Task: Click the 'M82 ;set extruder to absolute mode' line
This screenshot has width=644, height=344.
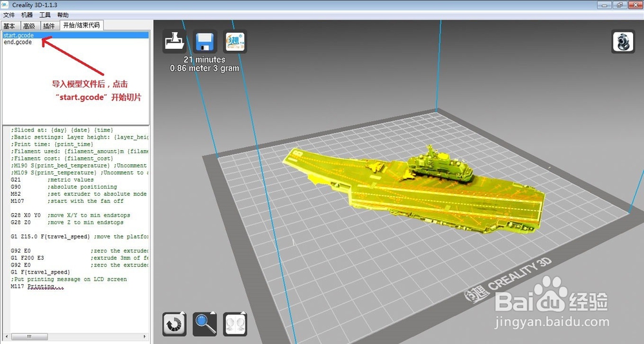Action: point(79,194)
